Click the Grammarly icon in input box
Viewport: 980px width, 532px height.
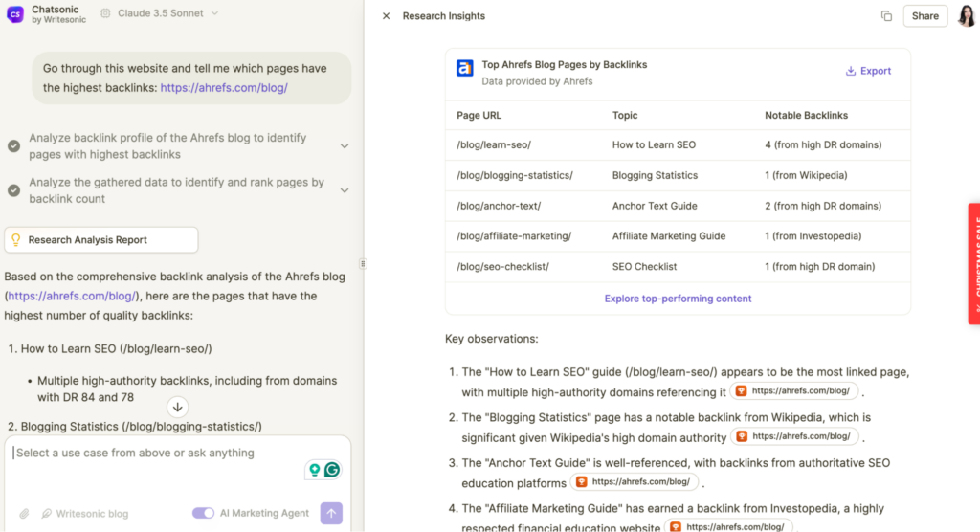click(x=332, y=470)
